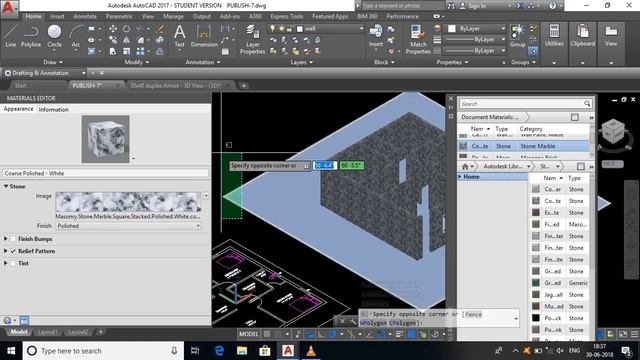The image size is (640, 360).
Task: Click the Home icon in library breadcrumb
Action: [x=465, y=167]
